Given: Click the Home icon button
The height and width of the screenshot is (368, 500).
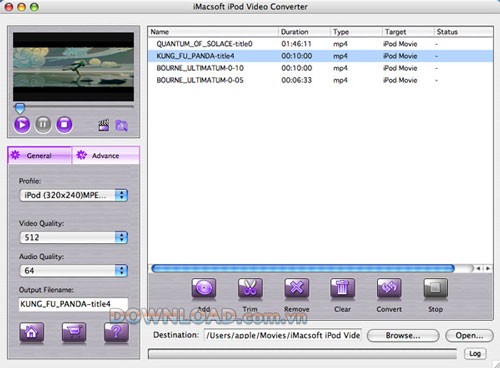Looking at the screenshot, I should [31, 332].
